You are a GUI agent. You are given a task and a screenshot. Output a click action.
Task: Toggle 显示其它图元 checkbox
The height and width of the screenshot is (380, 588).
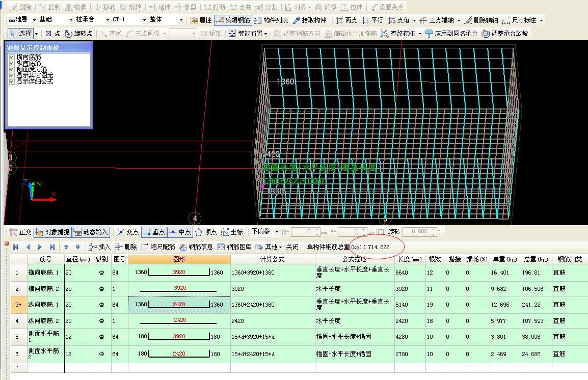tap(12, 75)
